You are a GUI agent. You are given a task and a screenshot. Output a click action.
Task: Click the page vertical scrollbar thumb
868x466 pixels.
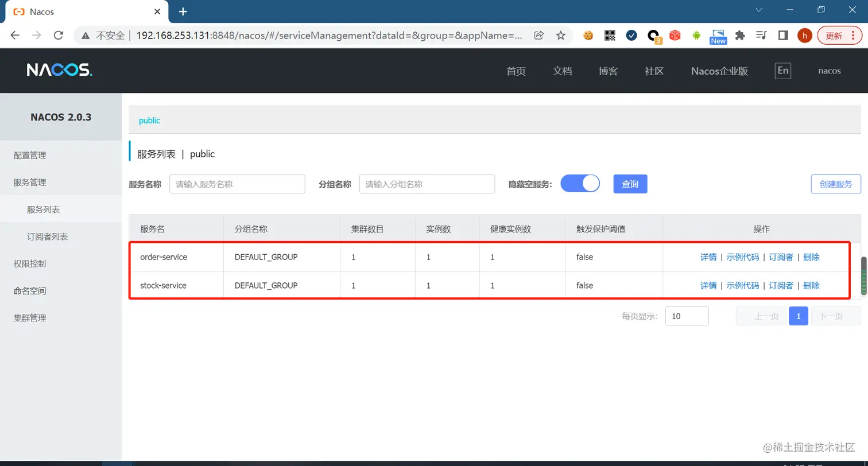(x=863, y=276)
